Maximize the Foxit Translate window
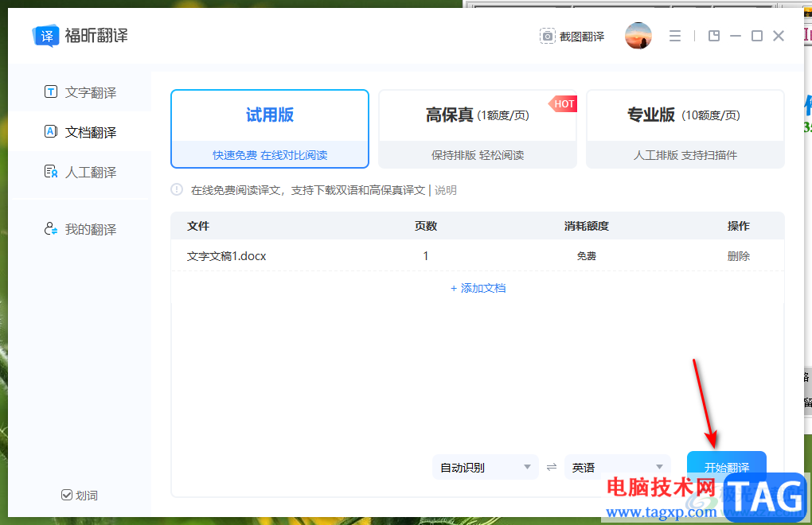Viewport: 812px width, 525px height. (x=756, y=36)
